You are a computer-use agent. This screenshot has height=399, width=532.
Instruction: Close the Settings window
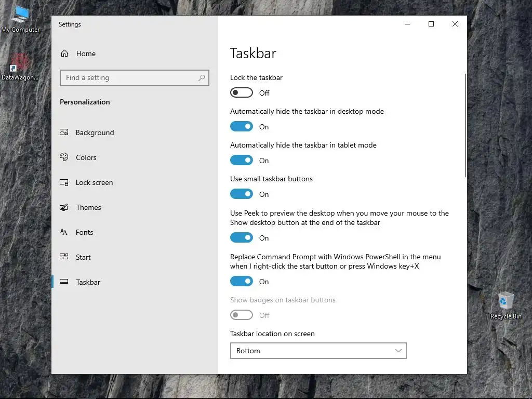[x=455, y=24]
